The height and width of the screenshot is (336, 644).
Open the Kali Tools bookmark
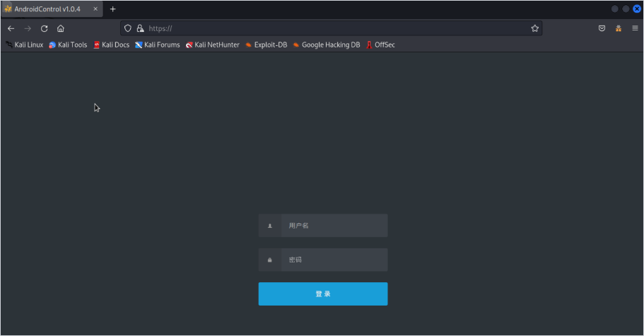click(x=69, y=45)
